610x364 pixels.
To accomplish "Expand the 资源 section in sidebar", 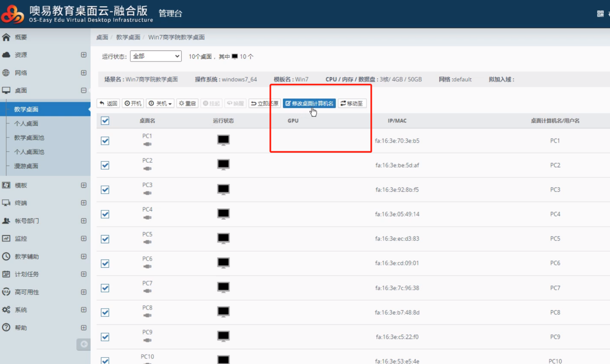I will click(x=84, y=55).
